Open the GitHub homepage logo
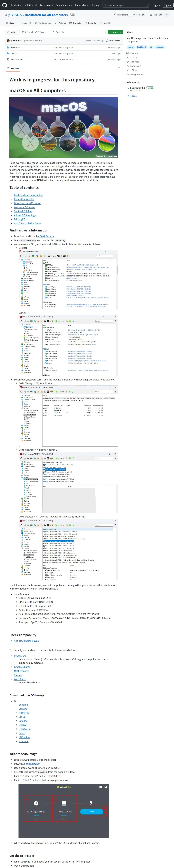 coord(5,5)
